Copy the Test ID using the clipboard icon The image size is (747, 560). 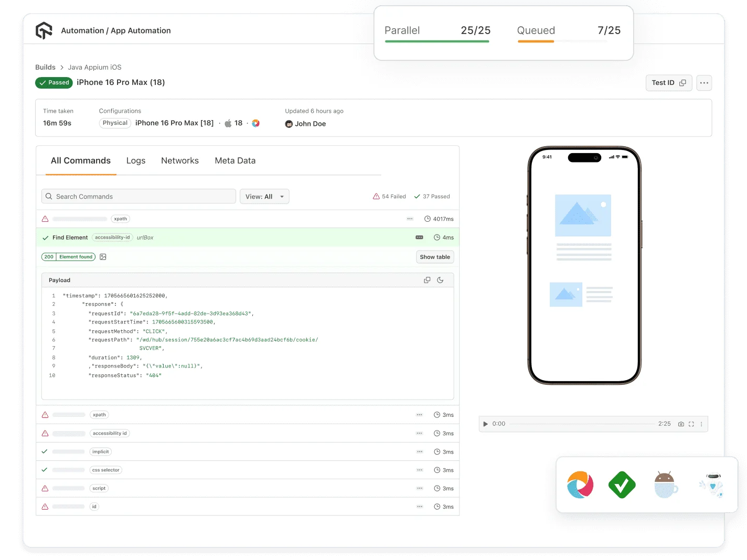683,83
